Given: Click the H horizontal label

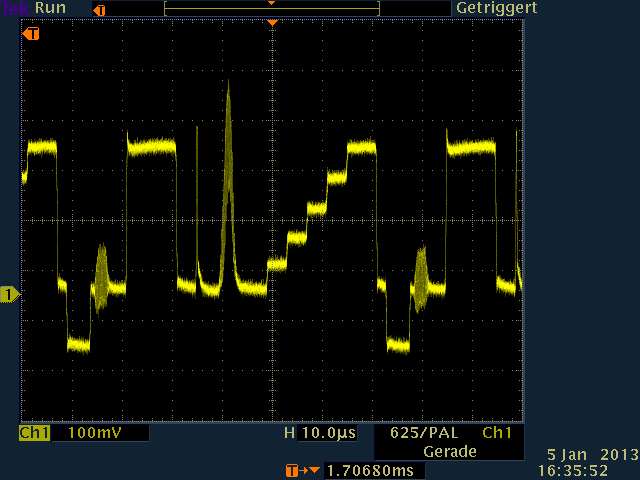Looking at the screenshot, I should (x=289, y=433).
